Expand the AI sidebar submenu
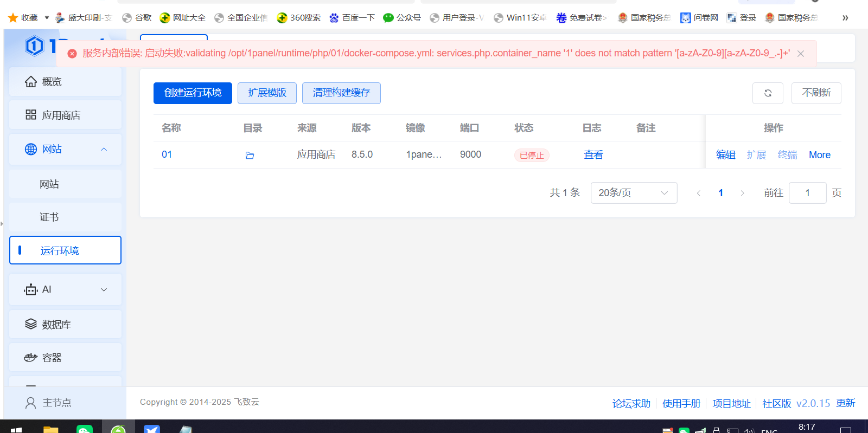Screen dimensions: 868x433 click(104, 289)
